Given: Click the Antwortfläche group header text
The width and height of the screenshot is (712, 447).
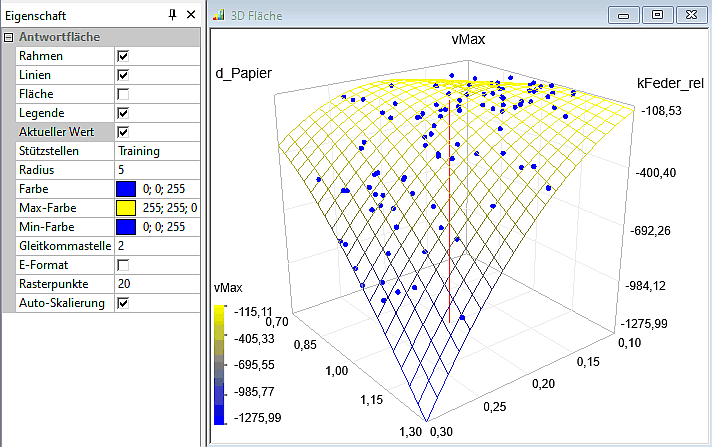Looking at the screenshot, I should pos(59,37).
